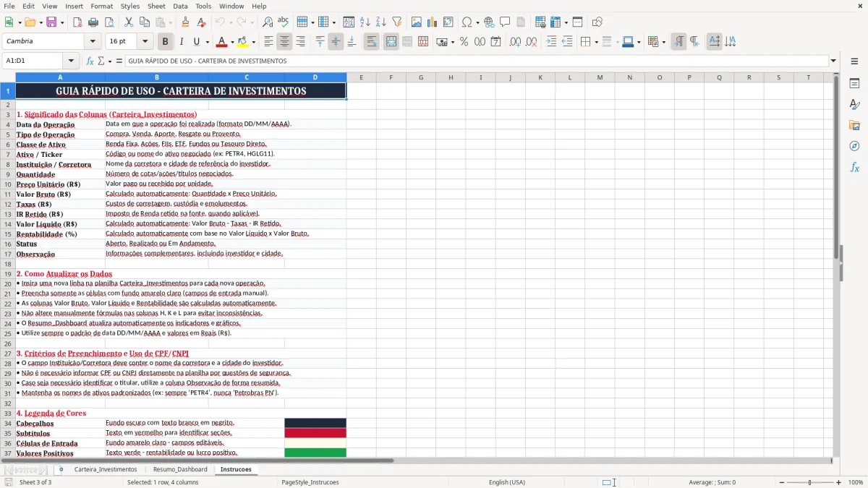This screenshot has height=488, width=868.
Task: Sort descending Z to A
Action: pyautogui.click(x=380, y=22)
